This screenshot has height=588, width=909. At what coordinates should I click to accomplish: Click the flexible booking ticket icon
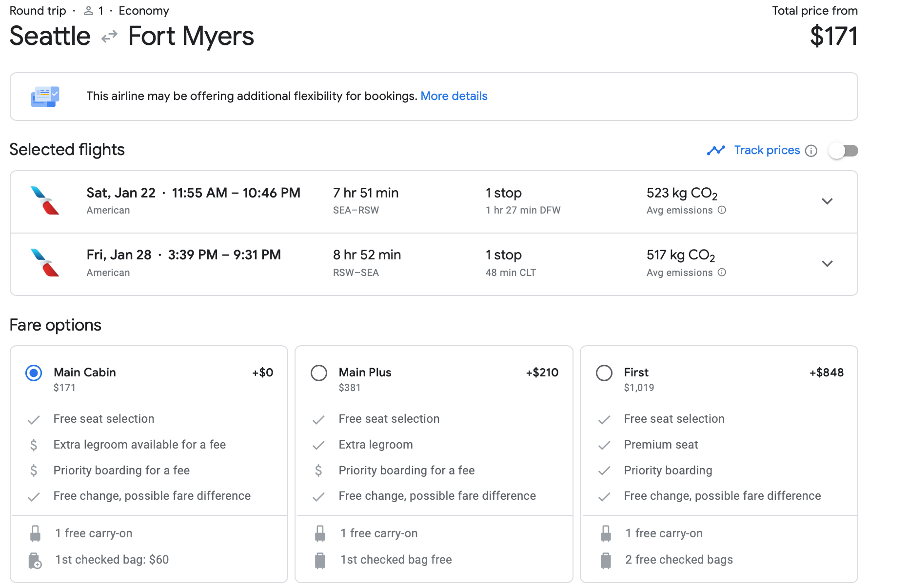(x=45, y=97)
